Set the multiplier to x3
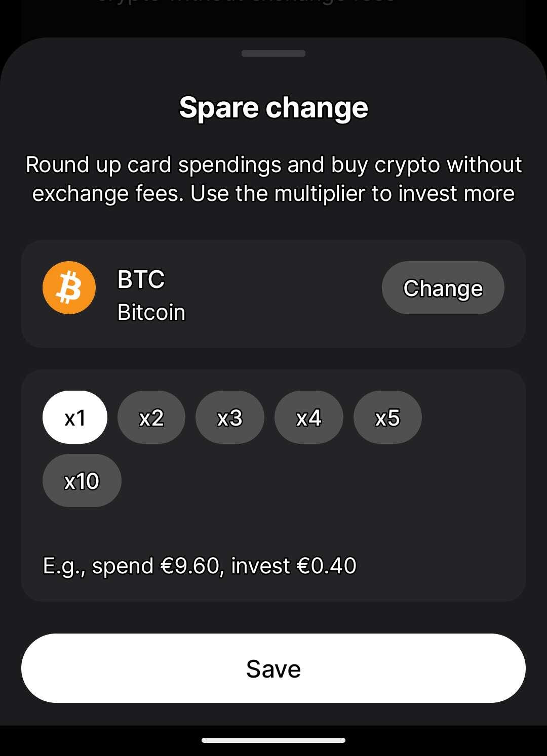 [230, 417]
